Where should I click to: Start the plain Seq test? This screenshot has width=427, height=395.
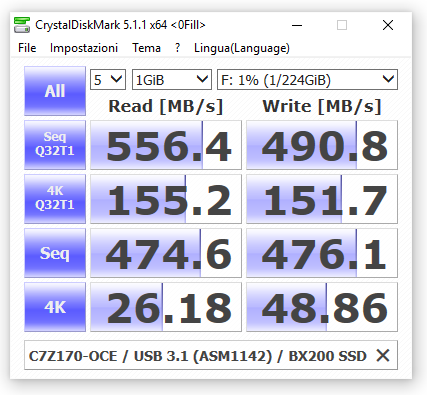click(x=55, y=253)
